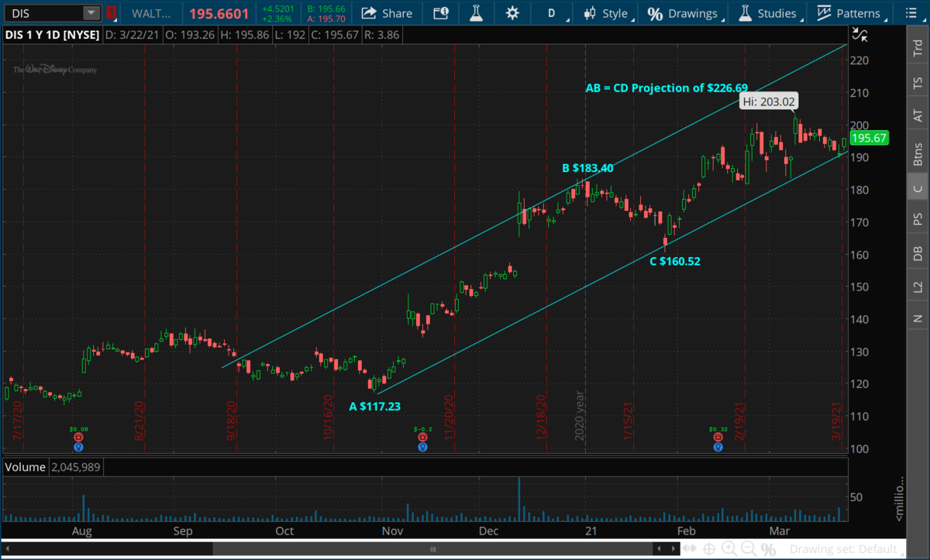Open the AT side tab
Image resolution: width=930 pixels, height=560 pixels.
918,115
